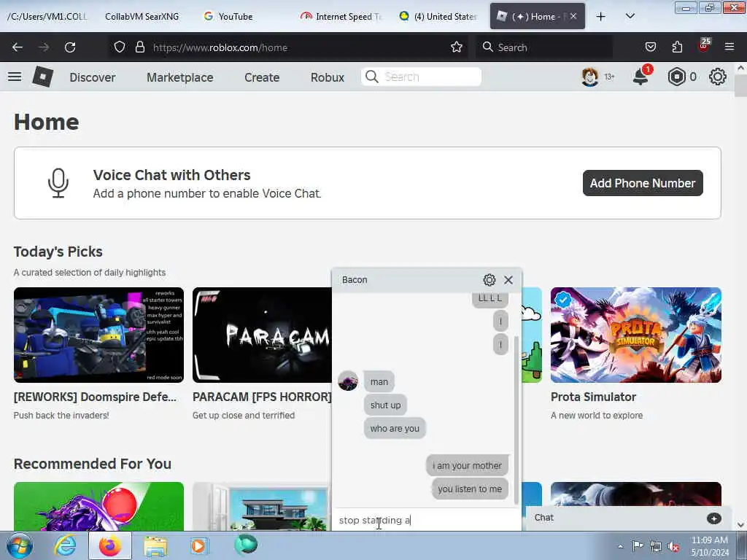
Task: Launch Internet Explorer from the taskbar
Action: coord(65,545)
